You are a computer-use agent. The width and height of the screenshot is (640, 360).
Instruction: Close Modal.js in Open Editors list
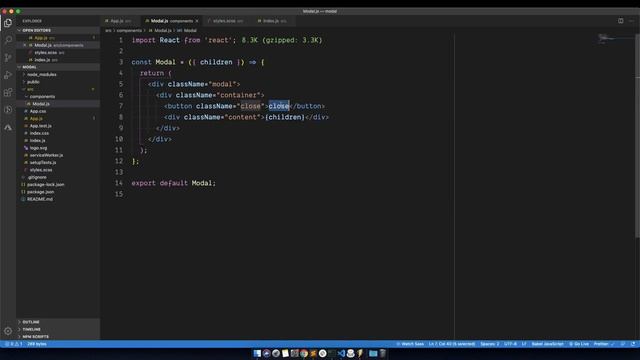point(24,45)
